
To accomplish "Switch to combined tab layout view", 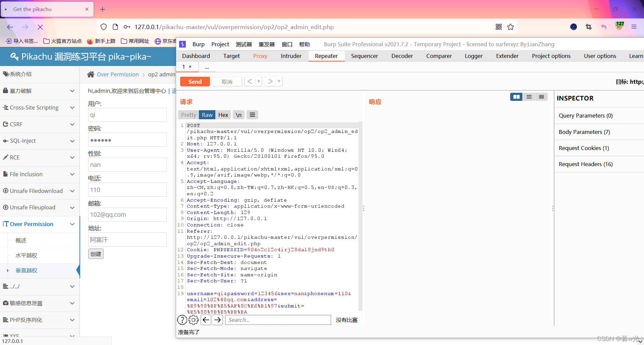I will pos(541,97).
